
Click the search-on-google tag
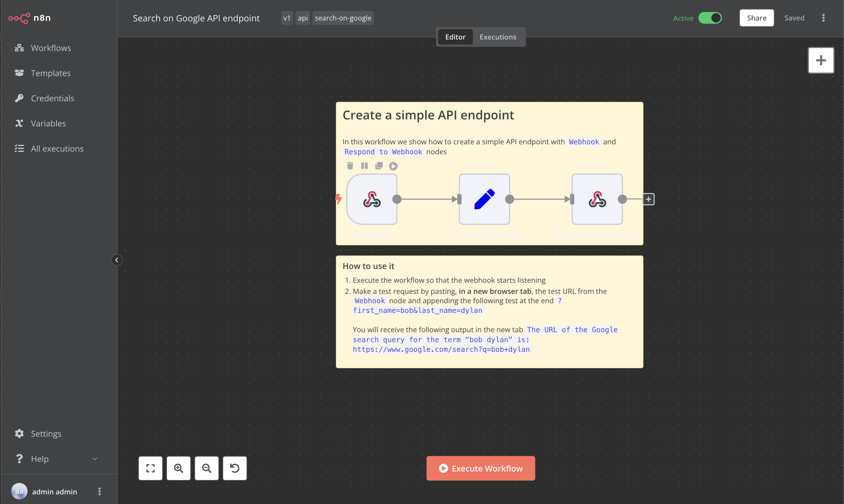tap(343, 18)
